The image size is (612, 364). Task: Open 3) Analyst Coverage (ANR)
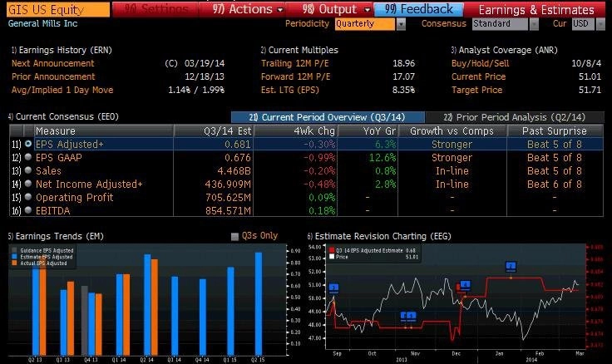pos(504,50)
